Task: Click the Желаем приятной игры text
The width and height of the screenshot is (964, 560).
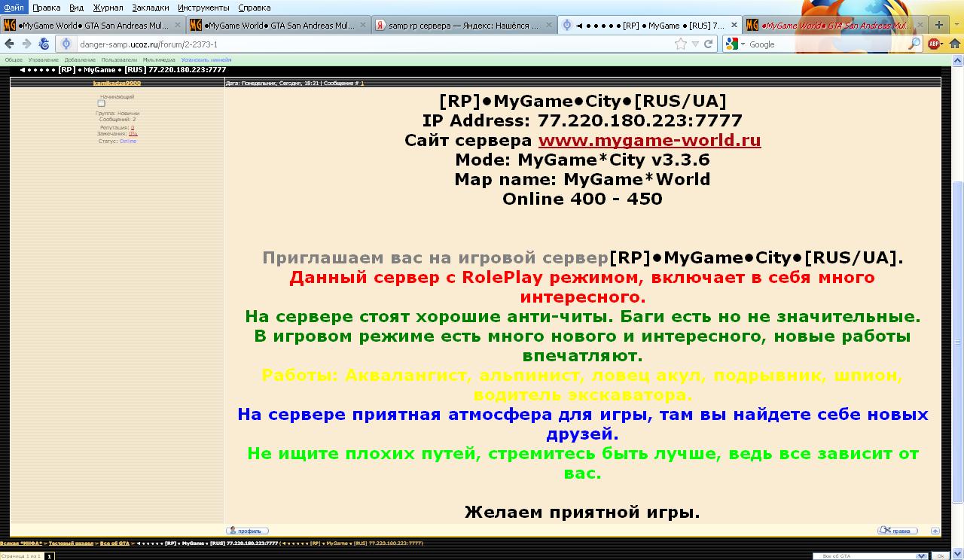Action: [582, 512]
